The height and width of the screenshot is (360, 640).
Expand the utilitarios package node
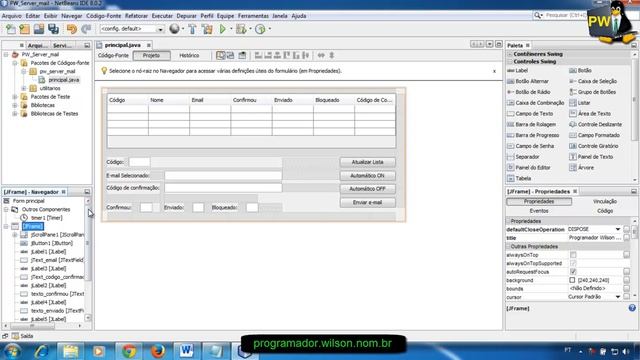coord(23,88)
